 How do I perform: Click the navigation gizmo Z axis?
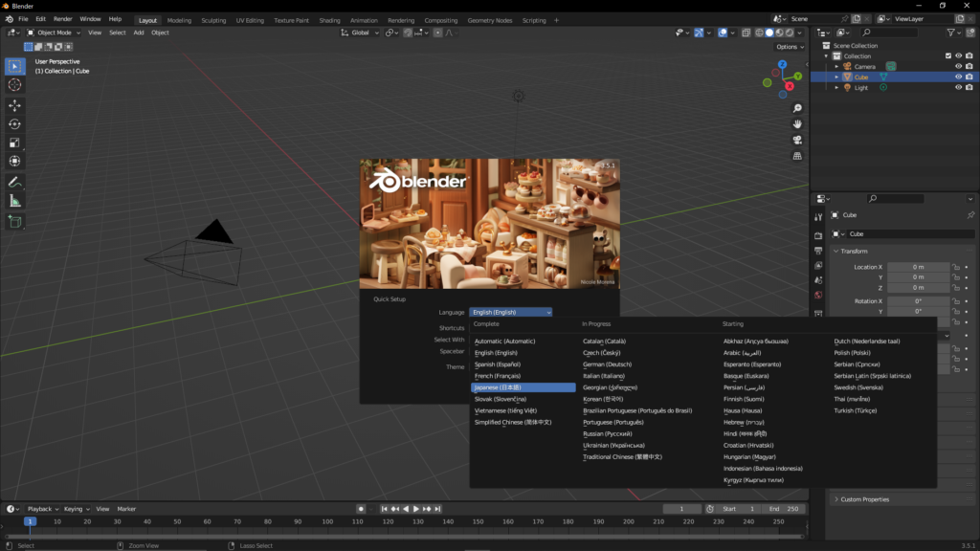(x=783, y=64)
